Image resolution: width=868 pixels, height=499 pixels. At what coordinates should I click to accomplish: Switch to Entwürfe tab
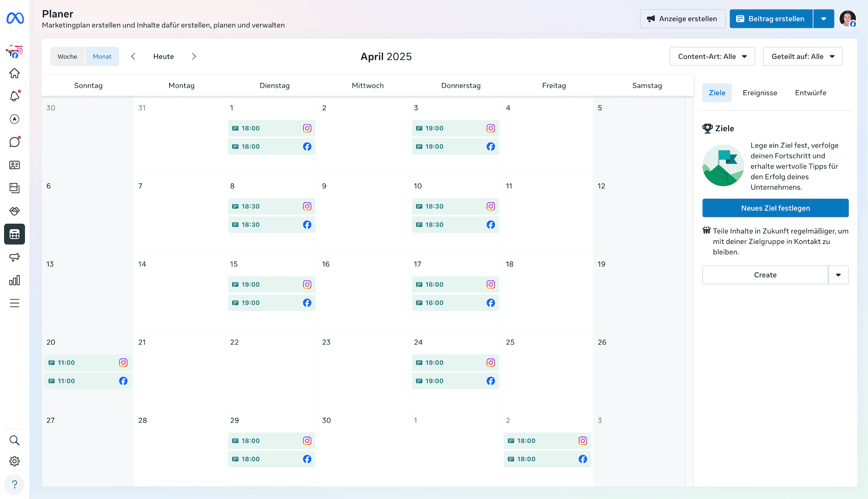click(810, 93)
